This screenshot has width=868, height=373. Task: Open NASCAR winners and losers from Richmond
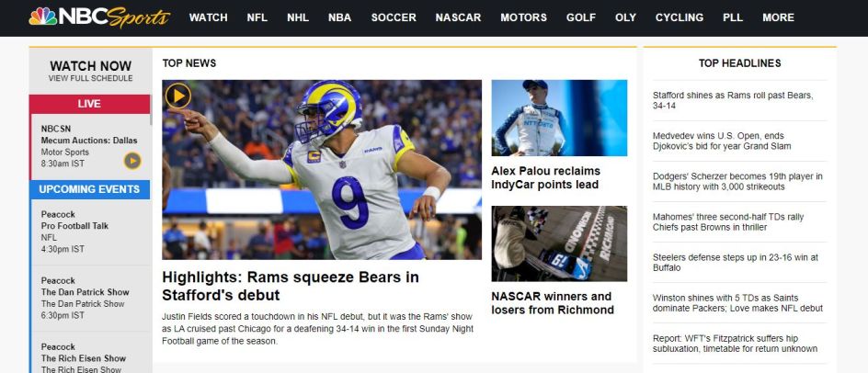click(x=553, y=303)
